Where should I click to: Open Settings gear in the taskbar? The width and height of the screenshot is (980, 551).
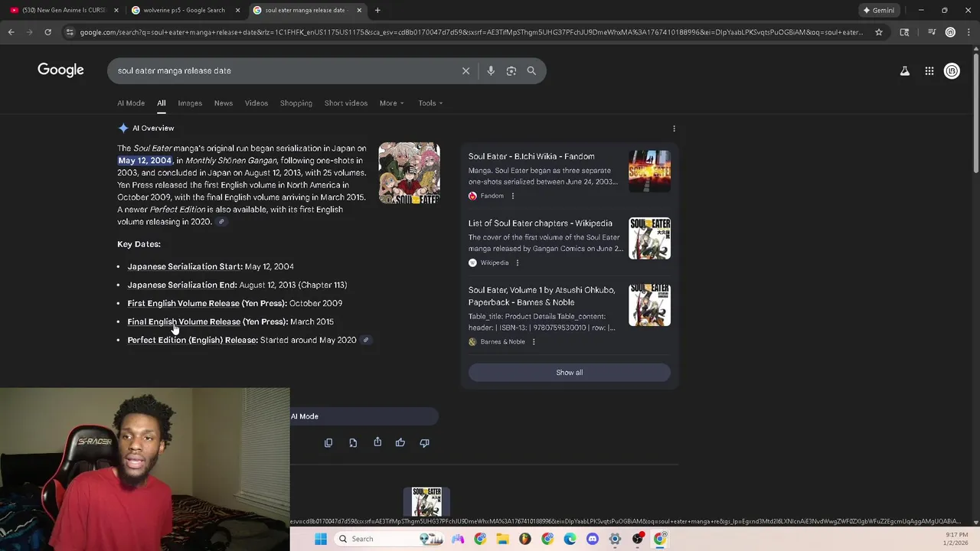(x=615, y=539)
